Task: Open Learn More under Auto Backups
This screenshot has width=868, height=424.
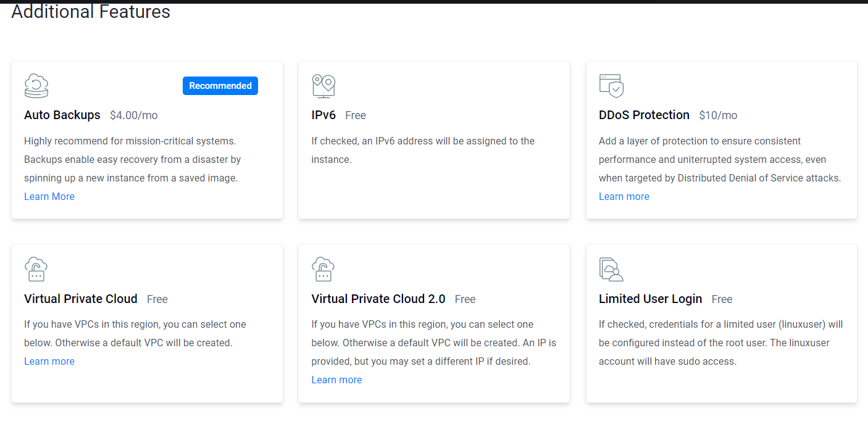Action: click(49, 196)
